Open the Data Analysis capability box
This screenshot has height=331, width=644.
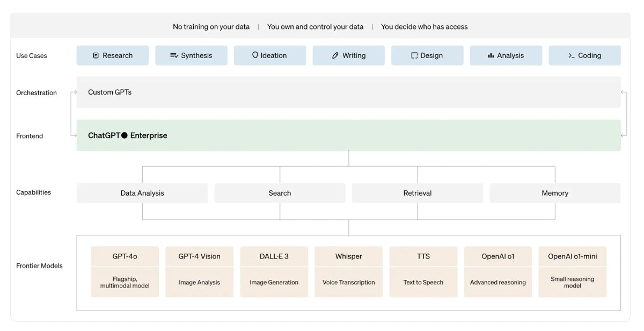(142, 193)
